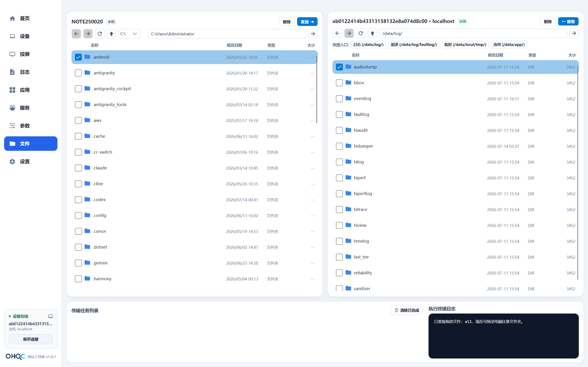588x367 pixels.
Task: Open 服务 services page in sidebar
Action: point(31,108)
